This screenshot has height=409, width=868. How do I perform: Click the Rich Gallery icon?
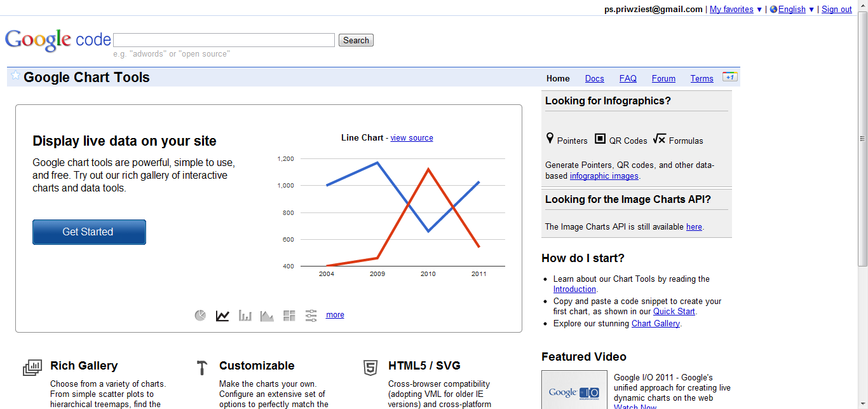pyautogui.click(x=32, y=367)
